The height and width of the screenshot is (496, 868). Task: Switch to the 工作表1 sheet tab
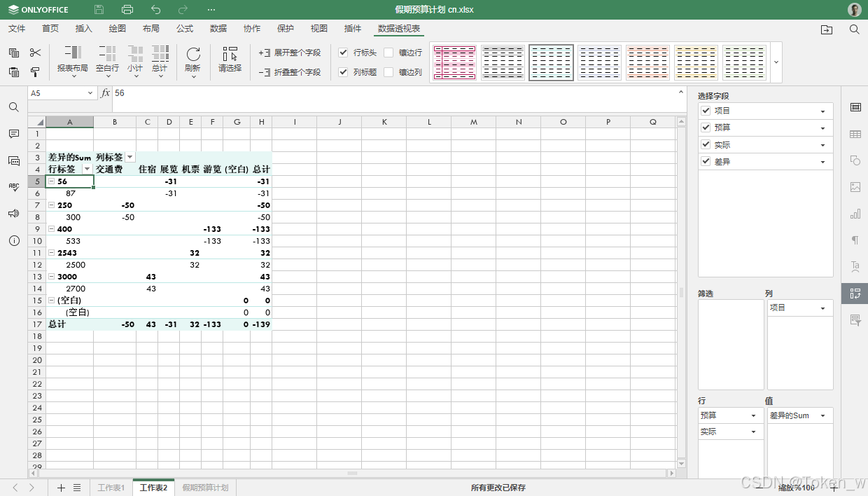click(x=111, y=488)
